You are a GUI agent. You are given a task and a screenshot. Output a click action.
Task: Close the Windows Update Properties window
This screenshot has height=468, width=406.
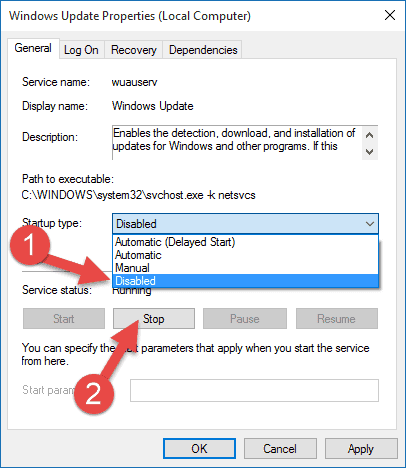coord(389,15)
